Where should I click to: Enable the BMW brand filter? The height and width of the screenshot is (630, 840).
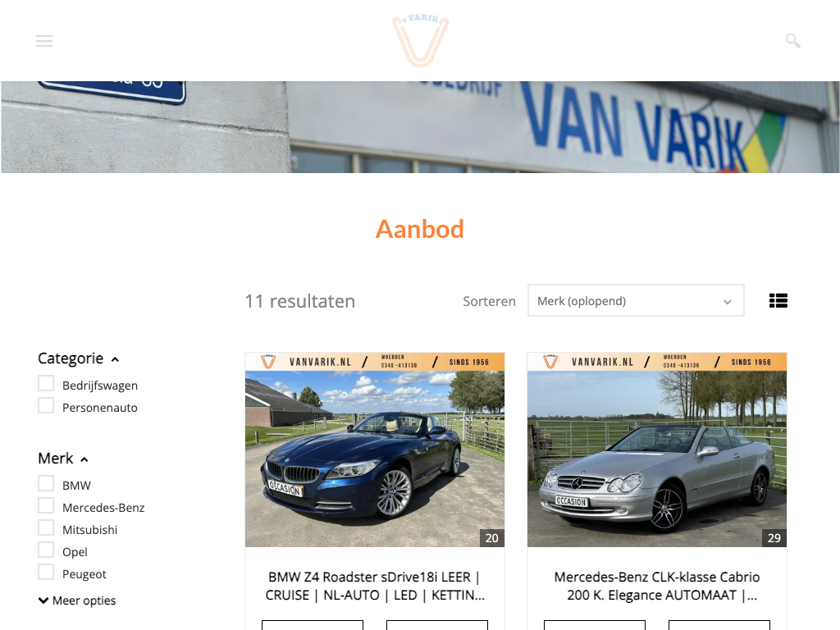[x=46, y=484]
